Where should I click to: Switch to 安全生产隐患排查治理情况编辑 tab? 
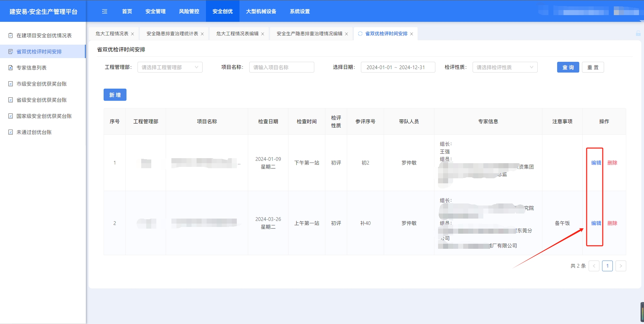click(309, 34)
